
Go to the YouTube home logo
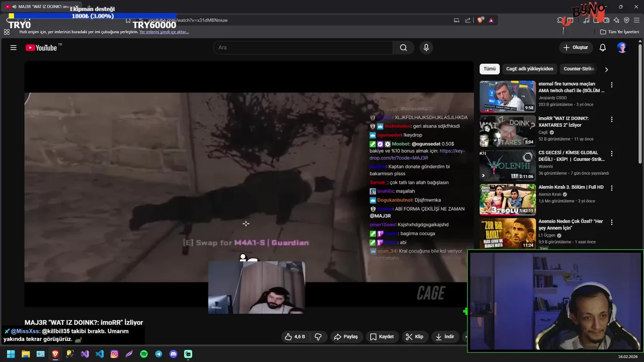(41, 48)
